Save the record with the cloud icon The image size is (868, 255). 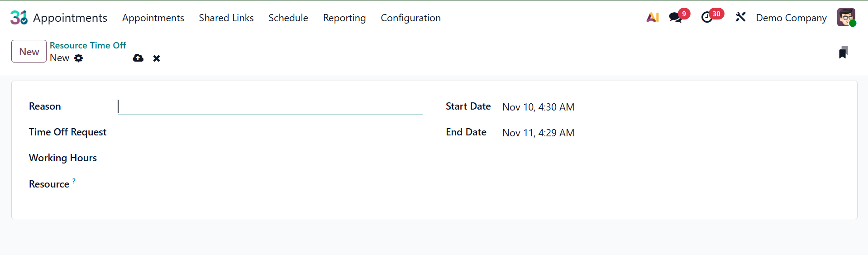pos(138,58)
